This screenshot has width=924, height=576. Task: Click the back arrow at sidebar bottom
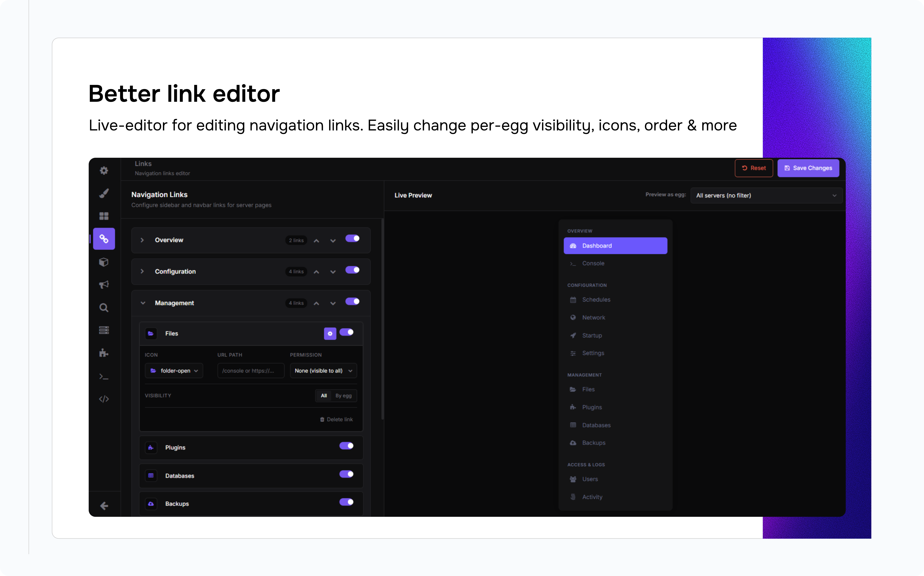point(104,506)
